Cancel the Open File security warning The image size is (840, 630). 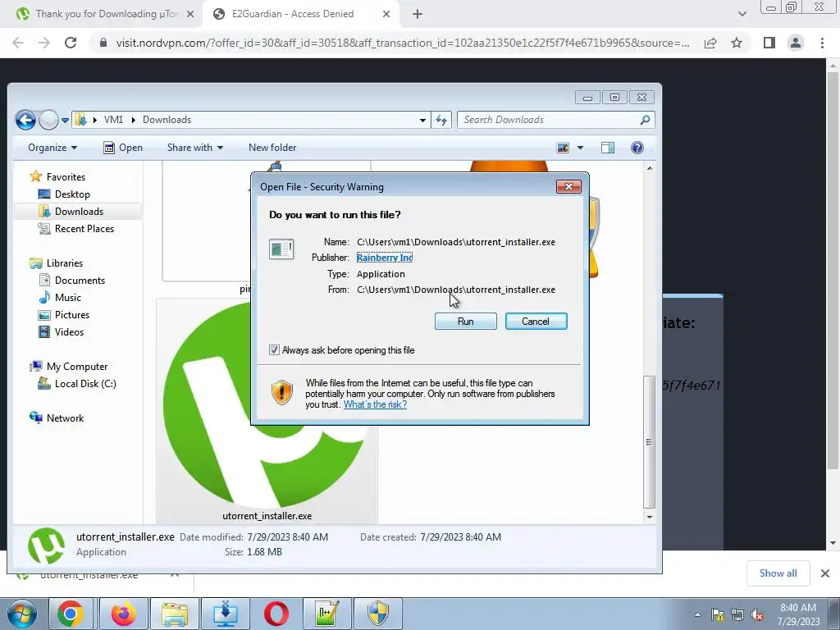536,322
